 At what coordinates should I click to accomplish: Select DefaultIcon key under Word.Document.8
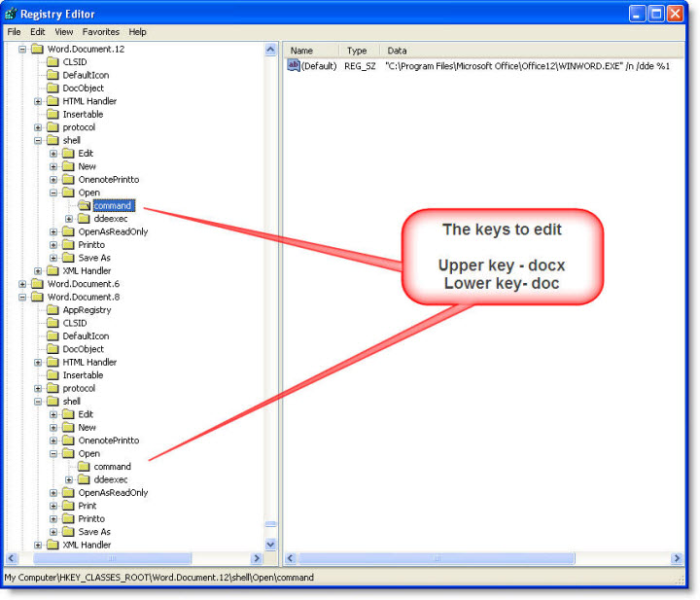pos(86,335)
